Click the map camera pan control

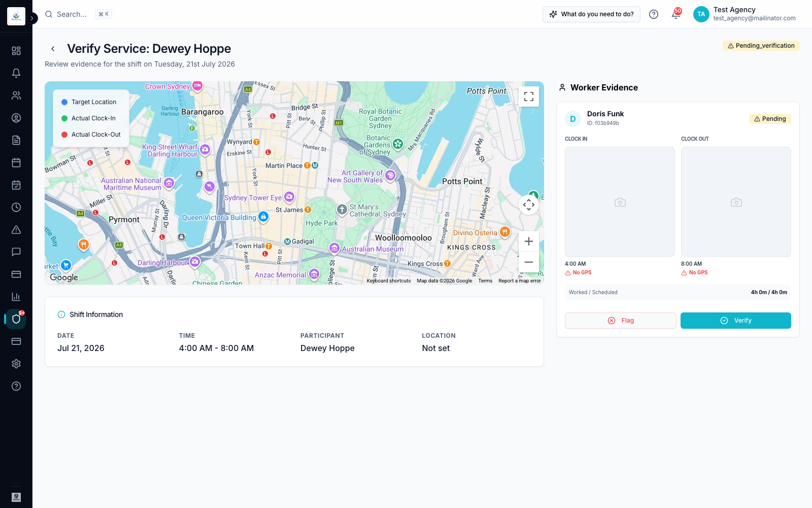point(529,205)
